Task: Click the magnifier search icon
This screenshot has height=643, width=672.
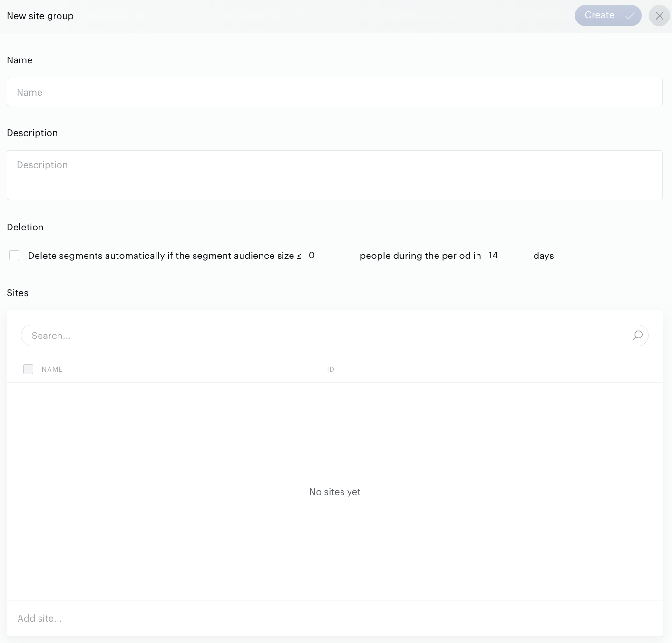Action: point(638,336)
